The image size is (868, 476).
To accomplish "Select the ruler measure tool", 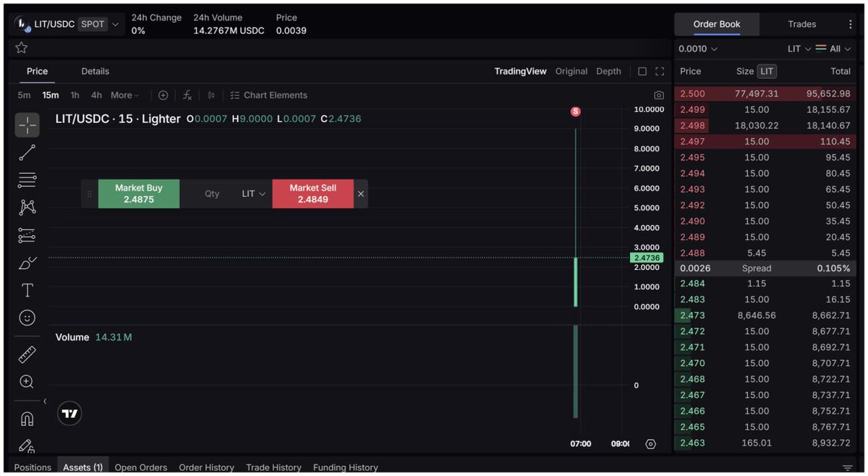I will (27, 354).
